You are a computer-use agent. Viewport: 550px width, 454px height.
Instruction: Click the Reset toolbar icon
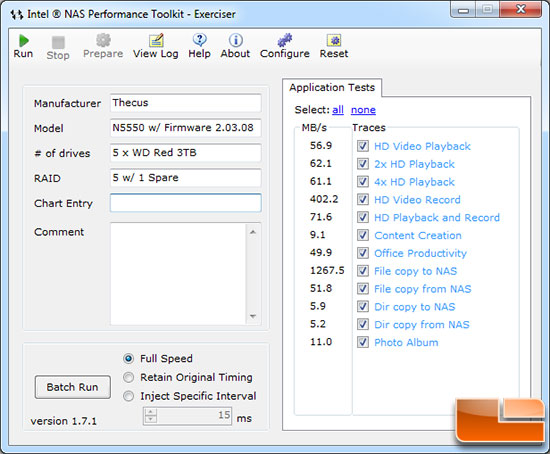334,41
